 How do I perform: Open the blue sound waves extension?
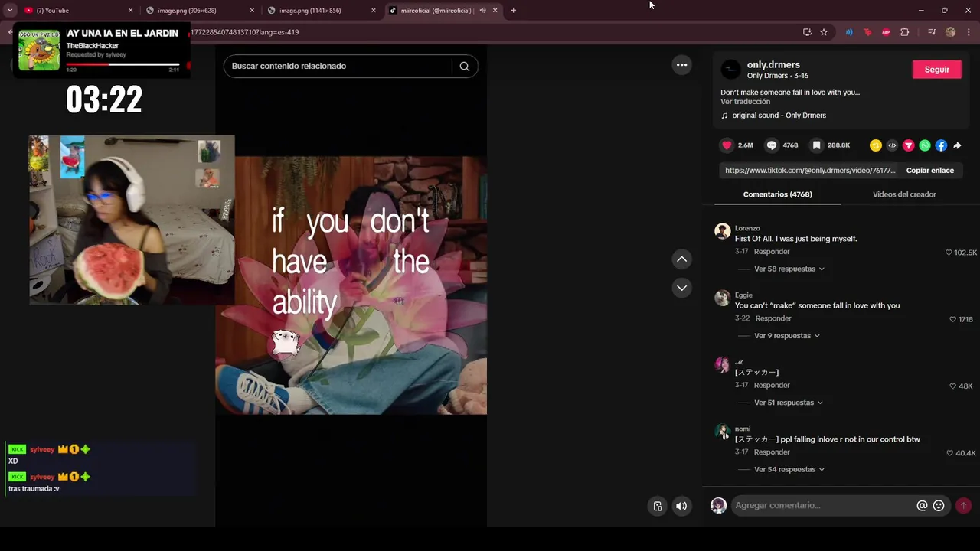point(849,32)
